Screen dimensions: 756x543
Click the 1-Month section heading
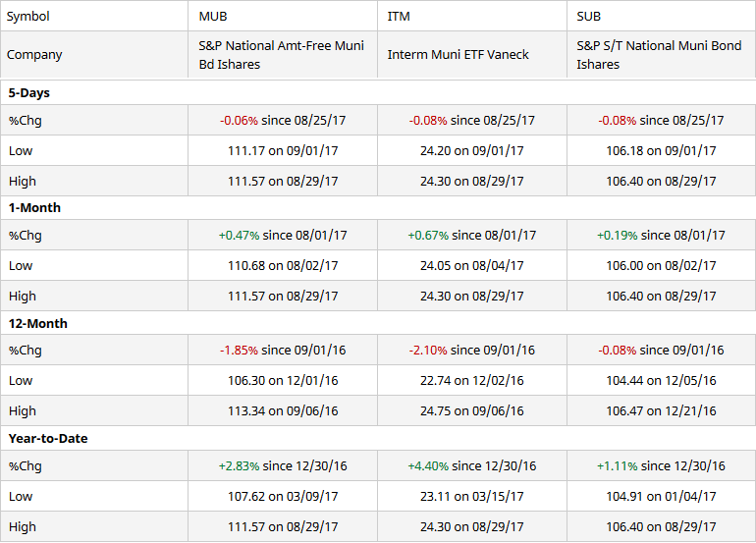(x=34, y=207)
